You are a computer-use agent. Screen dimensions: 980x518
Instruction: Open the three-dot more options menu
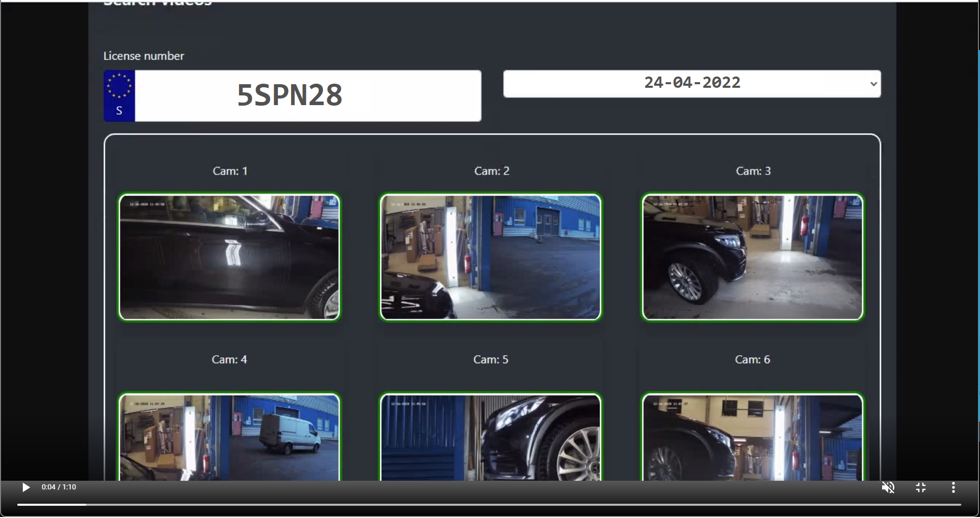tap(953, 488)
